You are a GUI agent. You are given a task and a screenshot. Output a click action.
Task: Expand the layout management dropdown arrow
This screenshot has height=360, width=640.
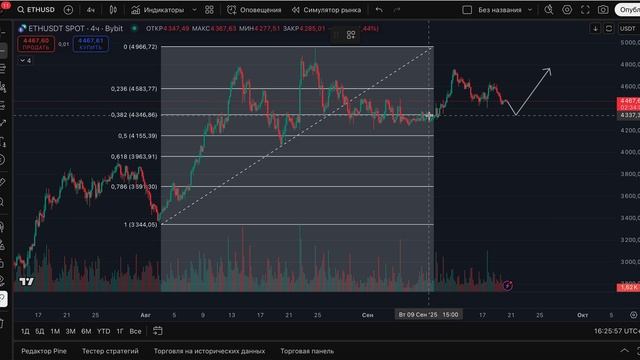[x=530, y=10]
